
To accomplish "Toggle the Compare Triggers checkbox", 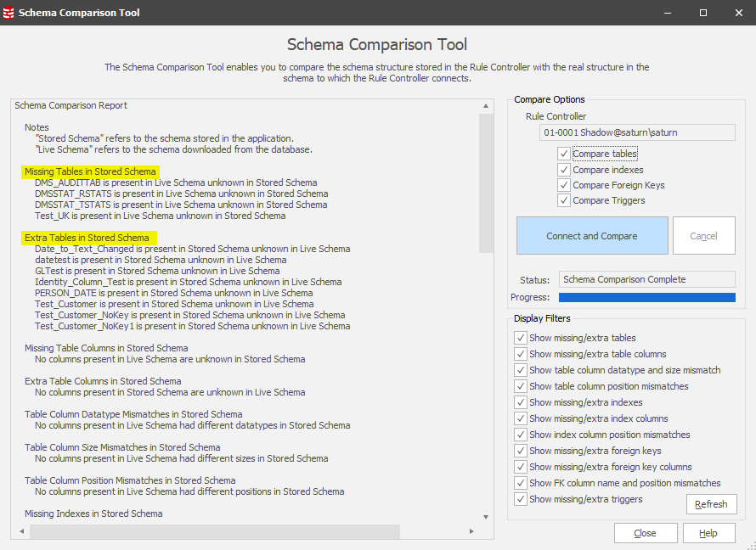I will point(564,200).
